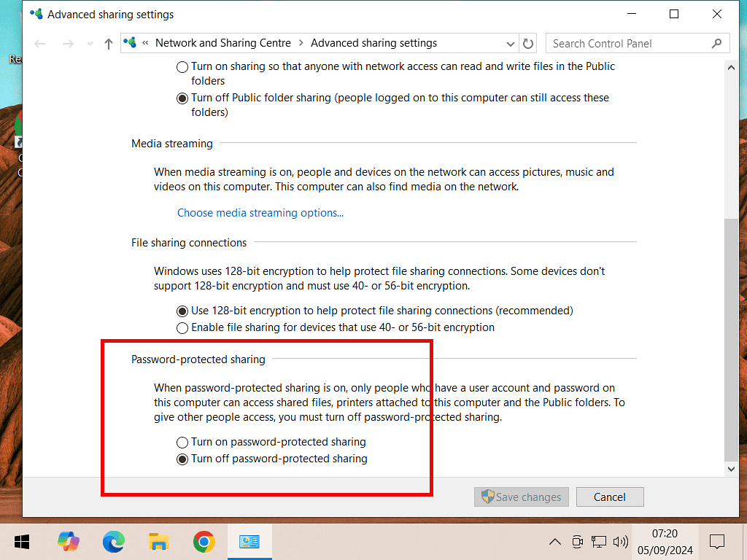747x560 pixels.
Task: Open File Explorer from the taskbar
Action: click(x=158, y=541)
